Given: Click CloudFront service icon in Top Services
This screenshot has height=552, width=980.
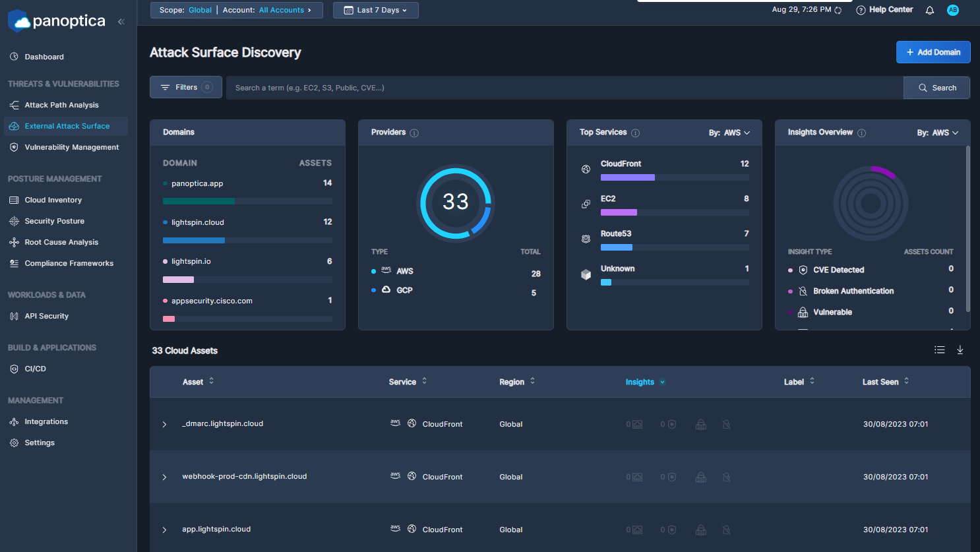Looking at the screenshot, I should [586, 169].
